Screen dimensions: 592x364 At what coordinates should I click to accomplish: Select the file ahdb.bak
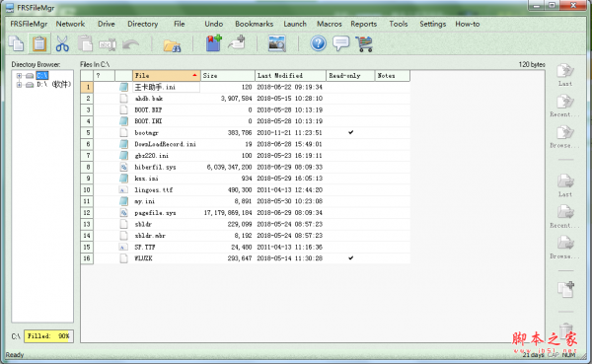149,99
